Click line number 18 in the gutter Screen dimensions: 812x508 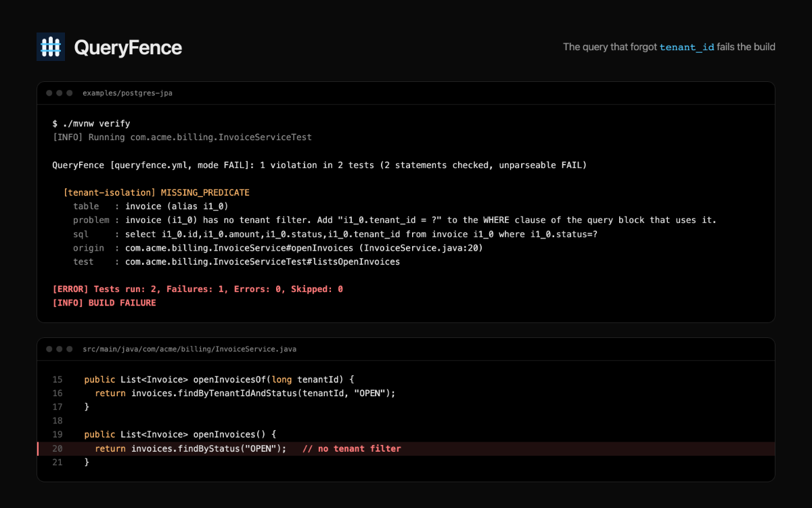[58, 421]
